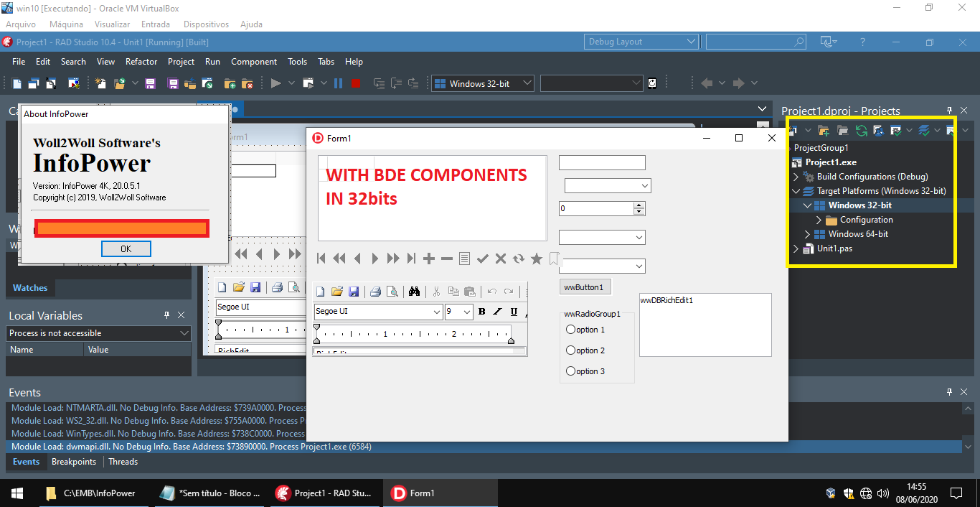Click the first-line indent marker atop Form1 ruler
The image size is (980, 507).
point(317,327)
